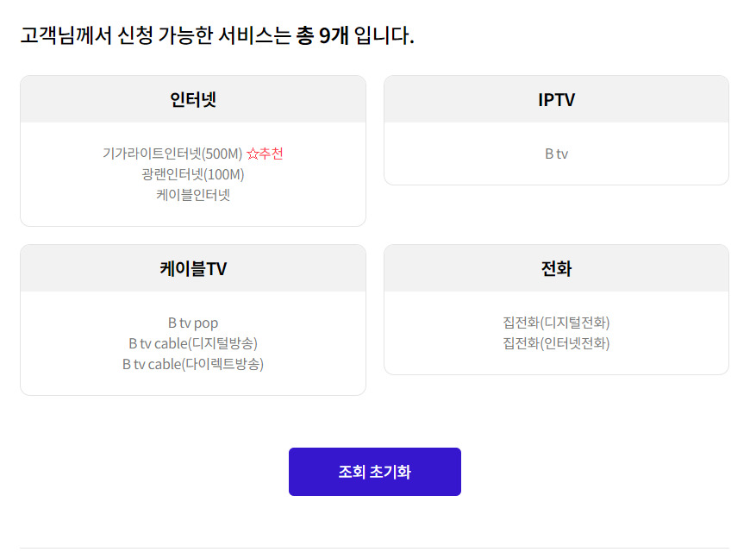Click the 전화 card header

[x=556, y=268]
